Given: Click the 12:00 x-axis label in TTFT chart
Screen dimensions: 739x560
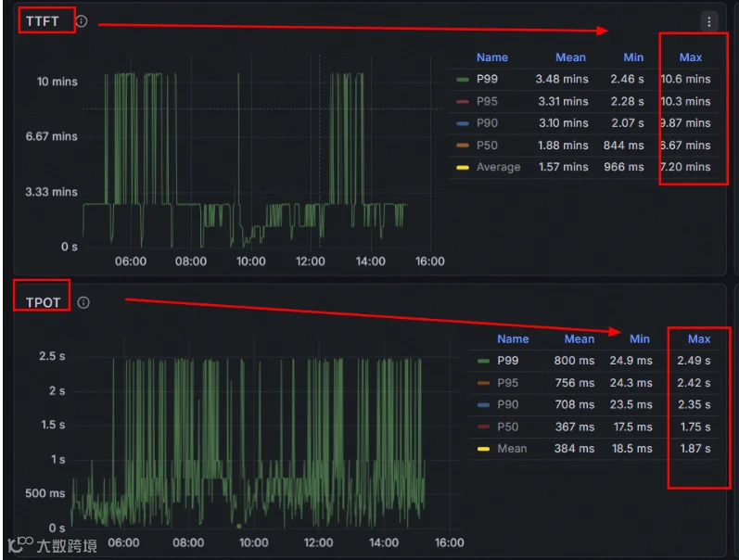Looking at the screenshot, I should (310, 261).
